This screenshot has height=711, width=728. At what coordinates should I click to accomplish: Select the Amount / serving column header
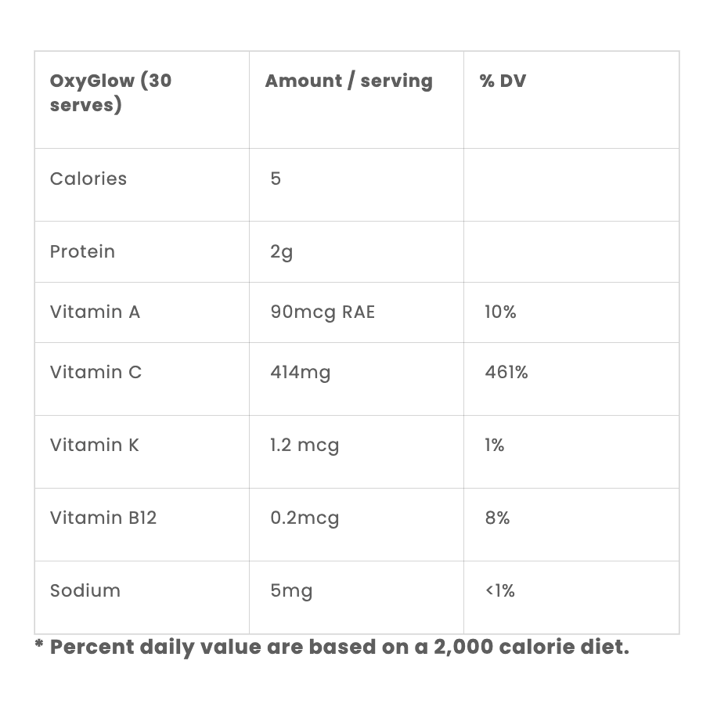(348, 81)
